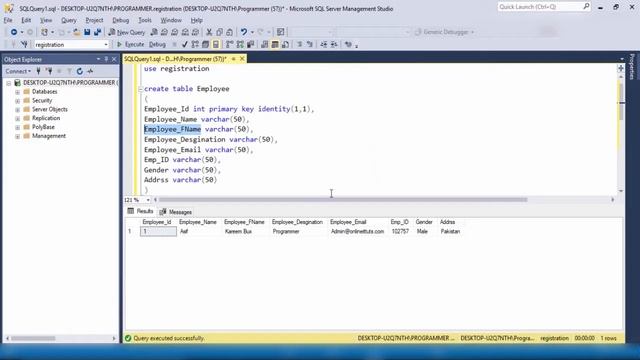Collapse the create table code block
The width and height of the screenshot is (640, 360).
[140, 89]
